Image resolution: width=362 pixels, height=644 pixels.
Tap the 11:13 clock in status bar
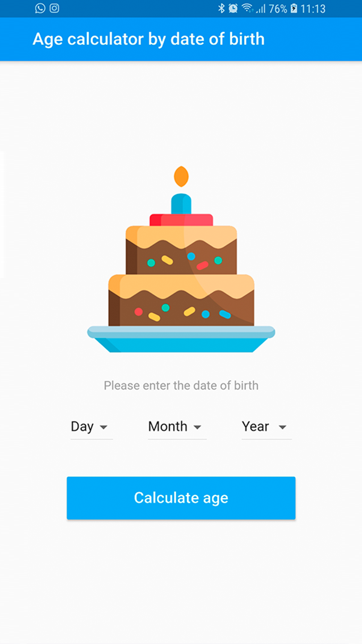(313, 9)
